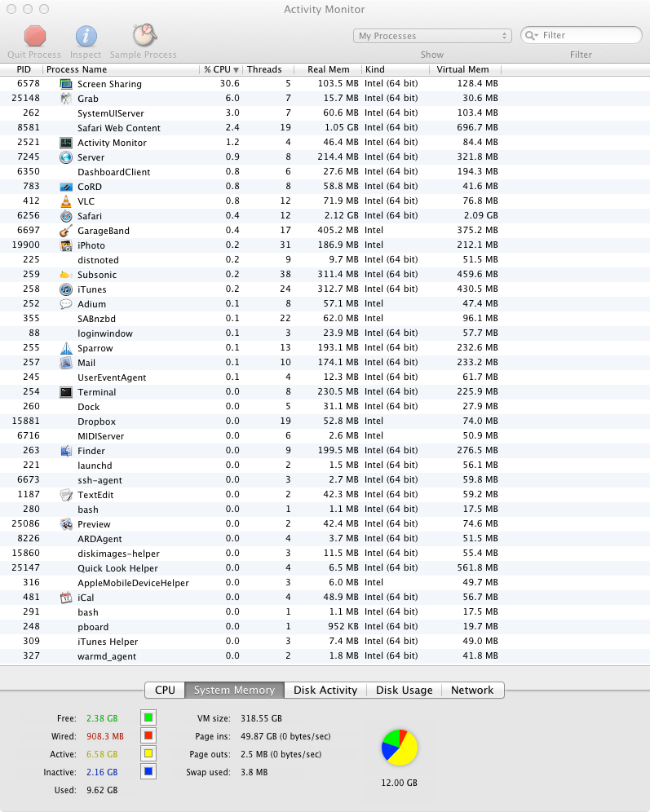Select the Activity Monitor process icon
This screenshot has height=812, width=650.
click(x=66, y=143)
